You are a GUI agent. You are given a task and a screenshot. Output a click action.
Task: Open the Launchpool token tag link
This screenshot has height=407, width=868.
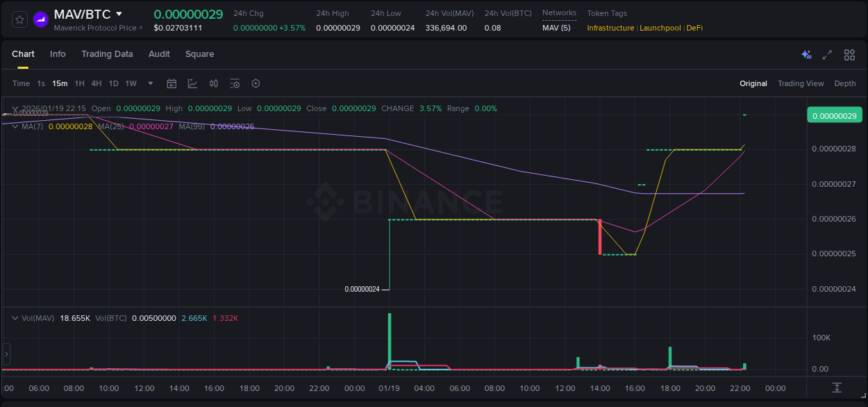[x=660, y=28]
